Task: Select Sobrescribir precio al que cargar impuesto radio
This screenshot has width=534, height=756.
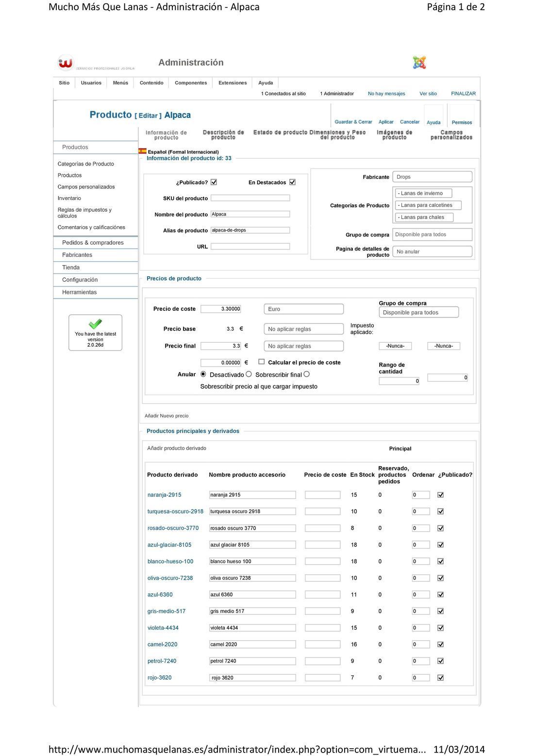Action: (x=306, y=374)
